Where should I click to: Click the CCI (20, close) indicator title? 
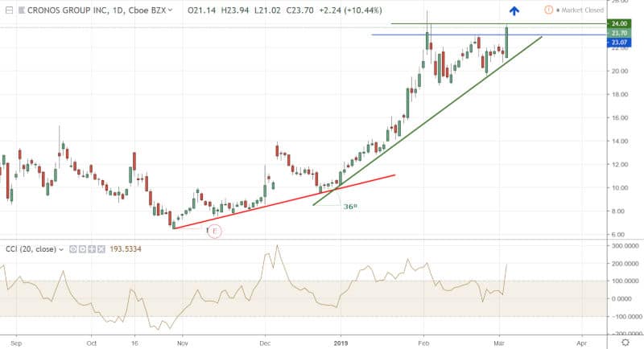tap(31, 249)
